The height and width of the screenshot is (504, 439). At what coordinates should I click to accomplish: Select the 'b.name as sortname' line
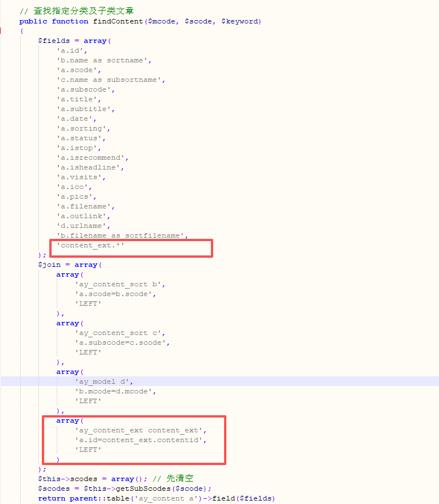click(x=103, y=60)
